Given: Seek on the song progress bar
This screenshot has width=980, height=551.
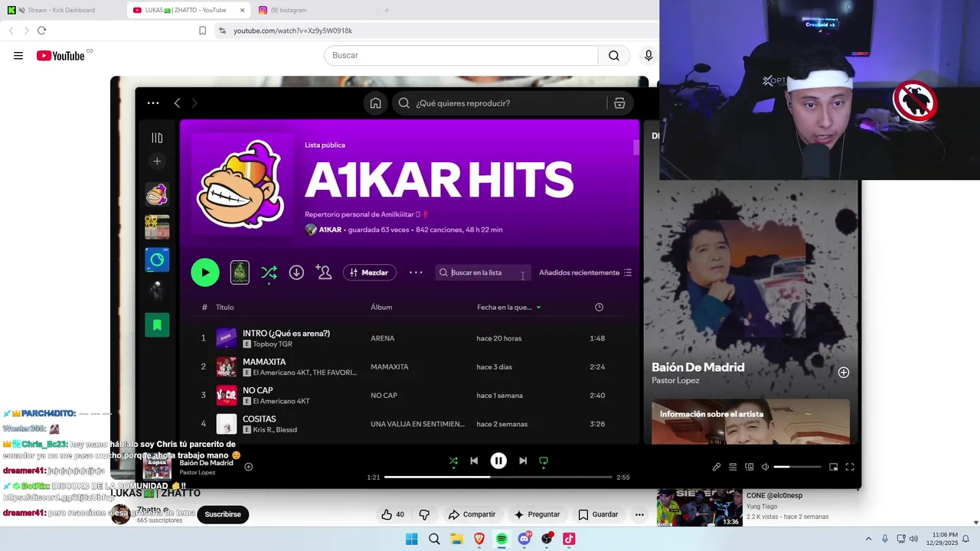Looking at the screenshot, I should pyautogui.click(x=498, y=477).
